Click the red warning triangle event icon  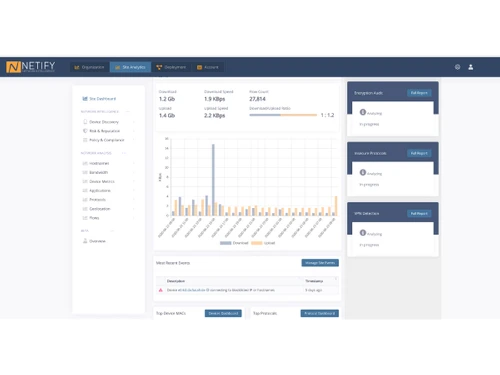point(161,290)
